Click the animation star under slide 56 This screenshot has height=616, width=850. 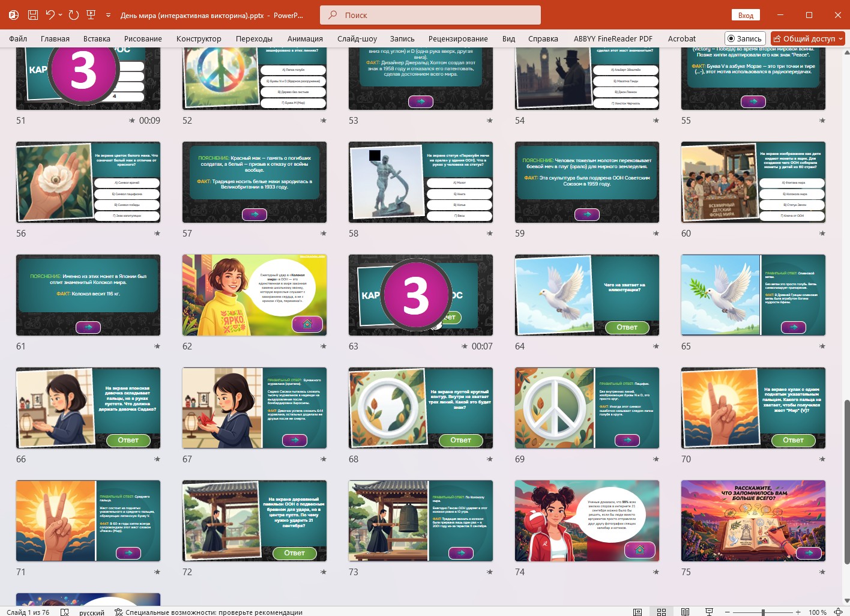pyautogui.click(x=157, y=233)
